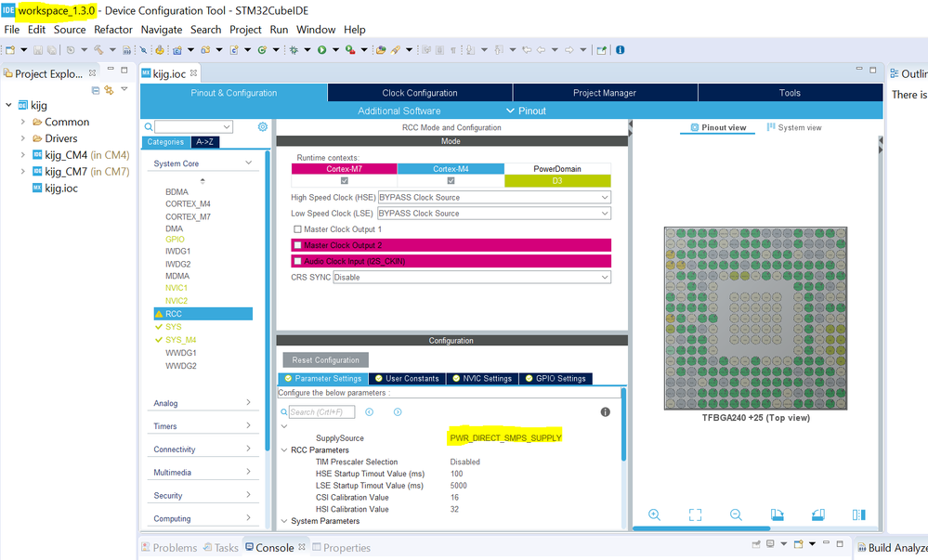Viewport: 928px width, 560px height.
Task: Rotate pinout counter-clockwise icon
Action: click(817, 514)
